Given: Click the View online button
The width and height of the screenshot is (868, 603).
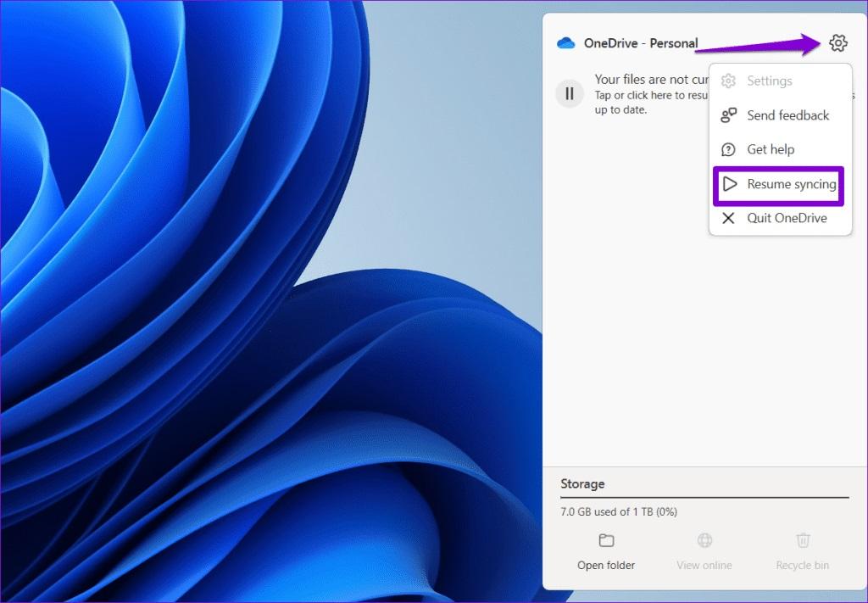Looking at the screenshot, I should pos(704,551).
